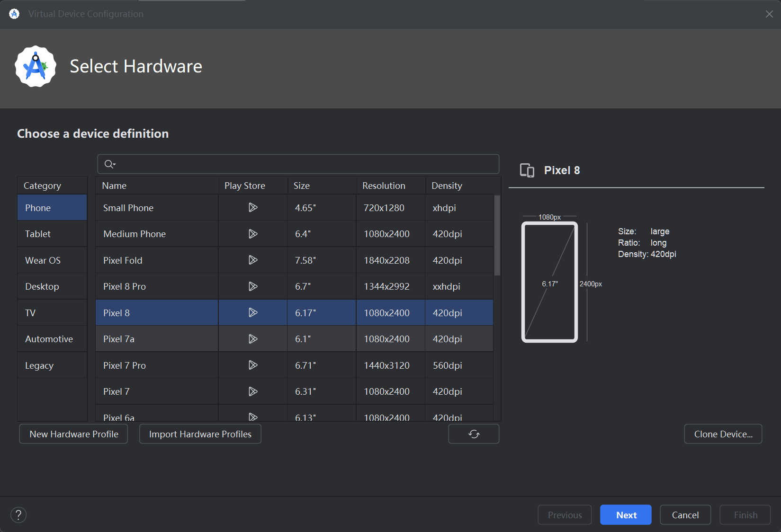Viewport: 781px width, 532px height.
Task: Click the New Hardware Profile button
Action: tap(73, 434)
